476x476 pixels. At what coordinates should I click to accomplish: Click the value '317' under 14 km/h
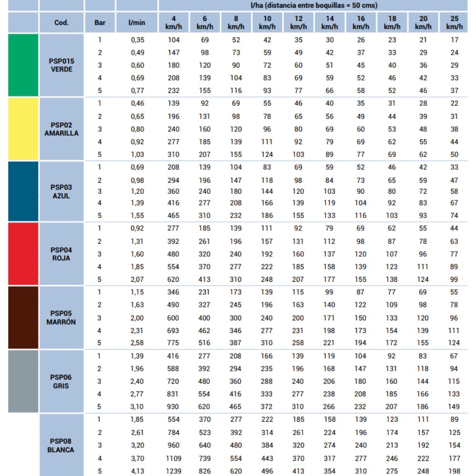[330, 458]
